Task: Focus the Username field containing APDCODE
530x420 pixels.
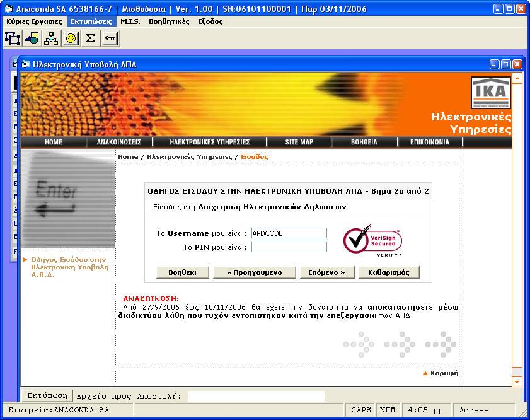Action: click(x=289, y=233)
